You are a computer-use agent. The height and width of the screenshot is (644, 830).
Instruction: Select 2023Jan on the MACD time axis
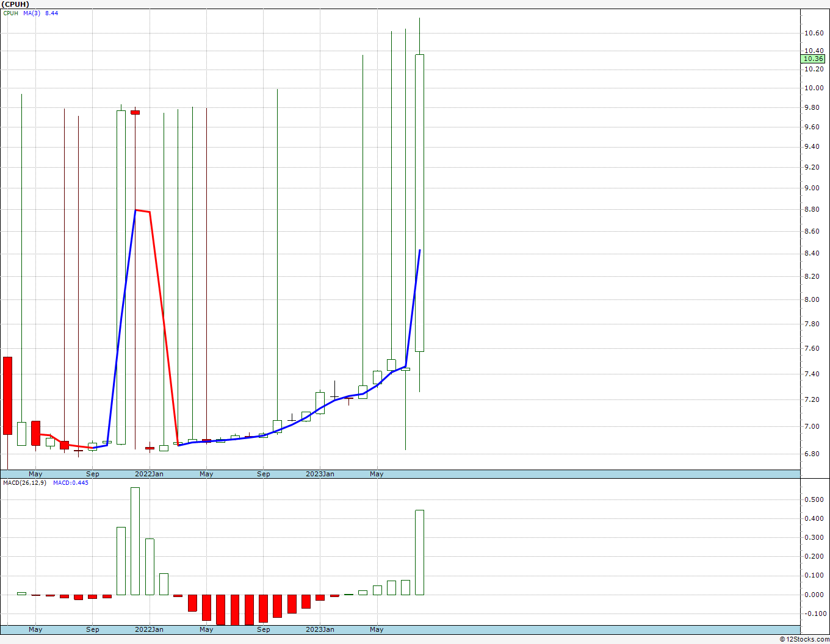[x=320, y=629]
